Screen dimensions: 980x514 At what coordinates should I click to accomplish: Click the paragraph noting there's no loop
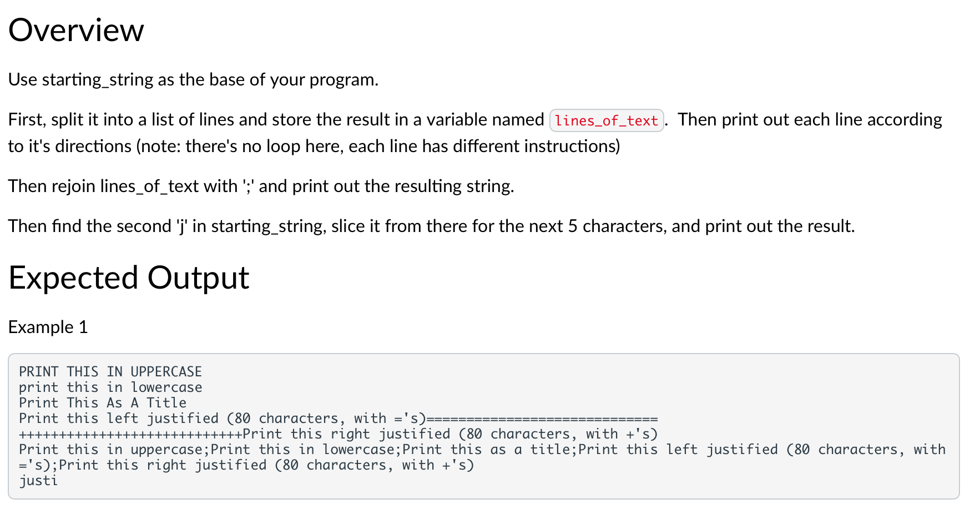pyautogui.click(x=311, y=146)
